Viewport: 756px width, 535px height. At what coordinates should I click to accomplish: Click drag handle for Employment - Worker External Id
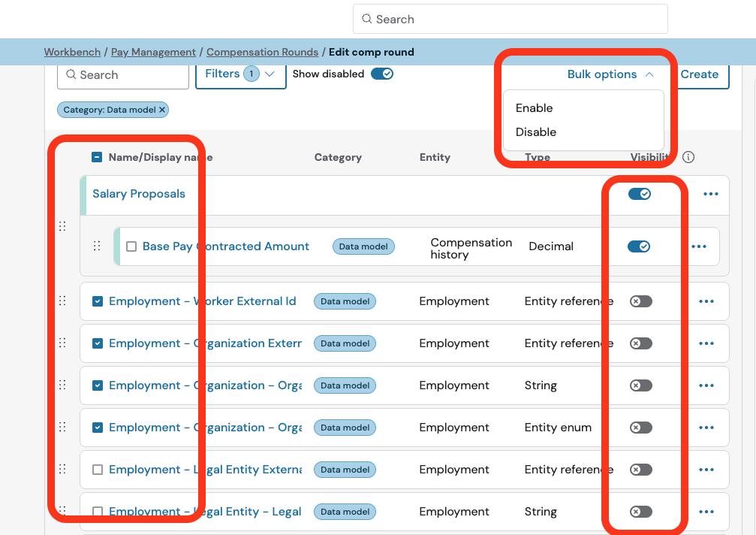tap(62, 301)
